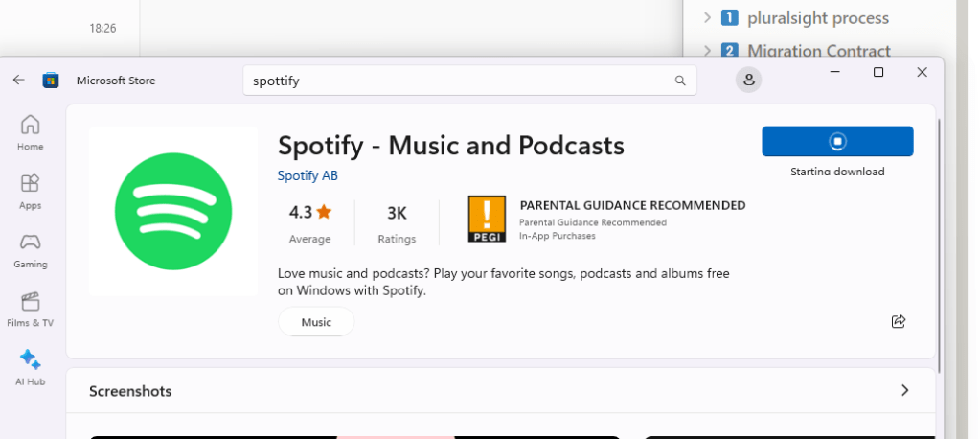The image size is (980, 439).
Task: Expand the Screenshots section chevron
Action: point(904,390)
